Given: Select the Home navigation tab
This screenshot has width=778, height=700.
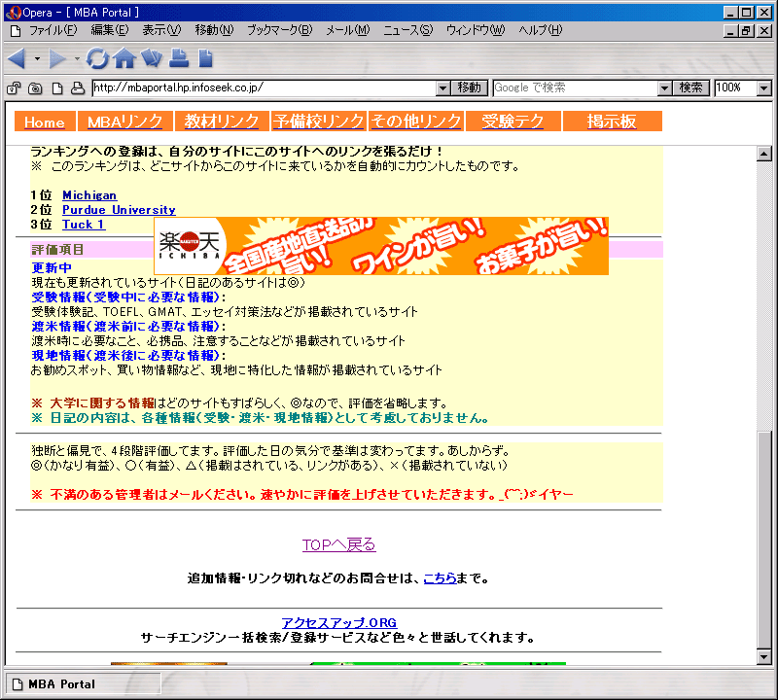Looking at the screenshot, I should tap(45, 122).
